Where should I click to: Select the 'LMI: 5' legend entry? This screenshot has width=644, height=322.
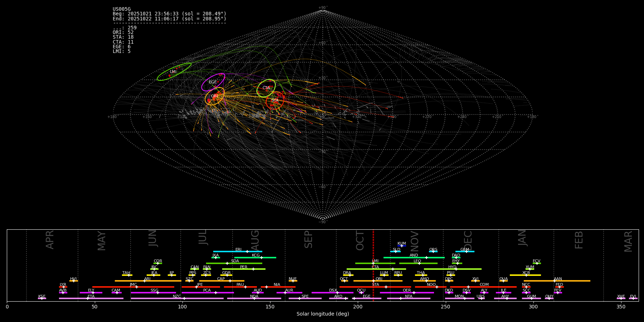122,52
